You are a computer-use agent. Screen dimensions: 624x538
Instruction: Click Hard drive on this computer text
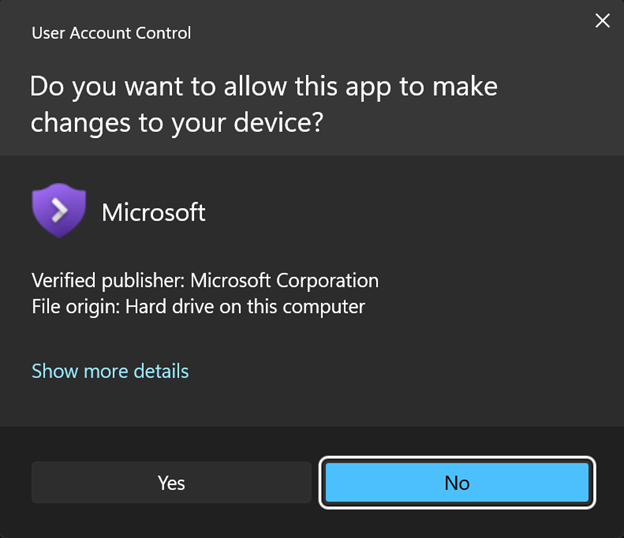(x=245, y=306)
